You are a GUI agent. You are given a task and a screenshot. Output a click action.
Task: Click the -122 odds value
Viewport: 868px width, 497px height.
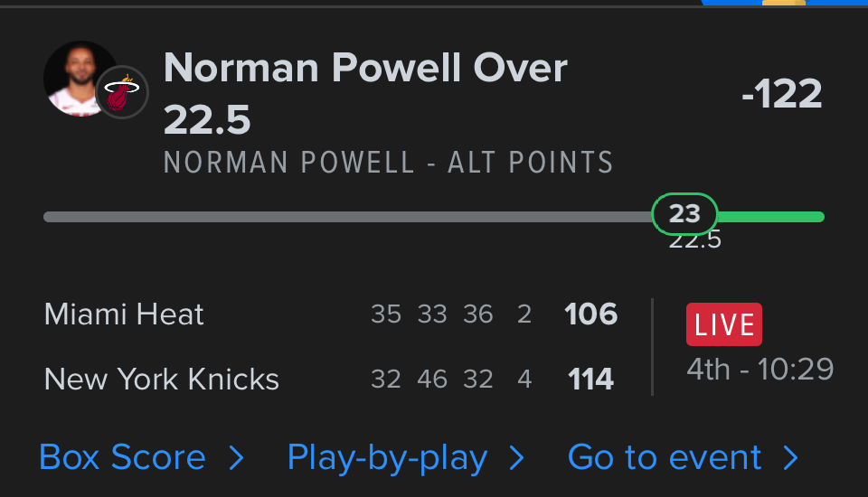(781, 95)
